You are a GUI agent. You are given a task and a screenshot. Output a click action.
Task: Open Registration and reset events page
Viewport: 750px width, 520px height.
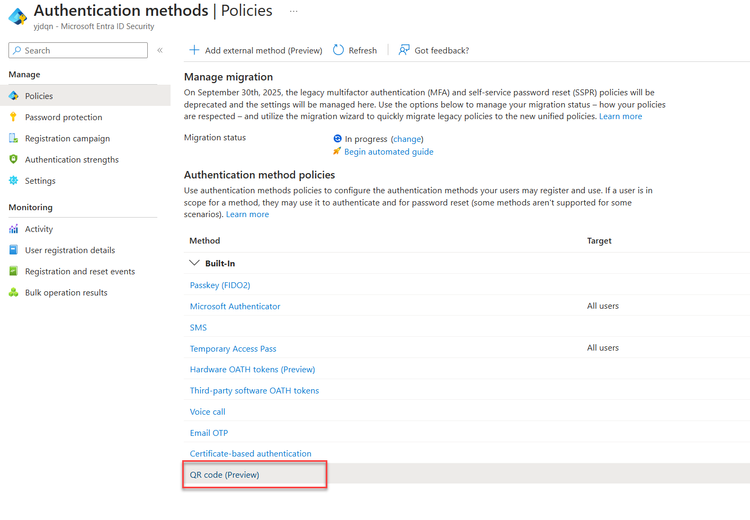pos(80,271)
